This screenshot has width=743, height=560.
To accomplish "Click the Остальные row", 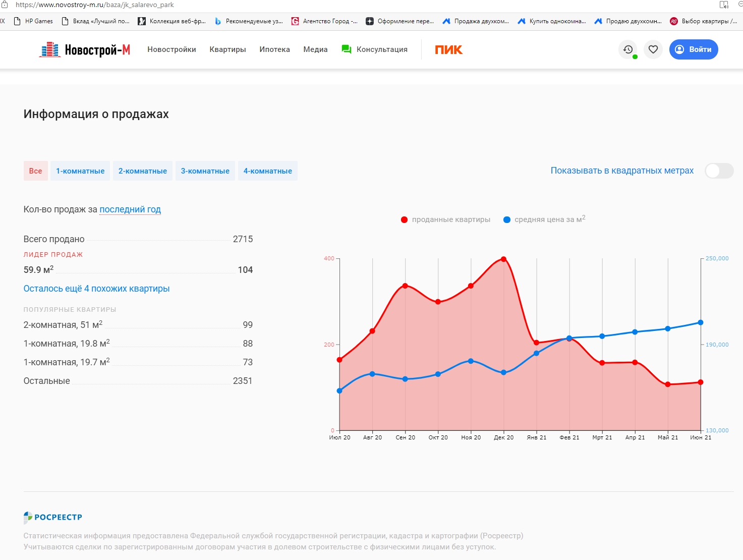I will 138,381.
